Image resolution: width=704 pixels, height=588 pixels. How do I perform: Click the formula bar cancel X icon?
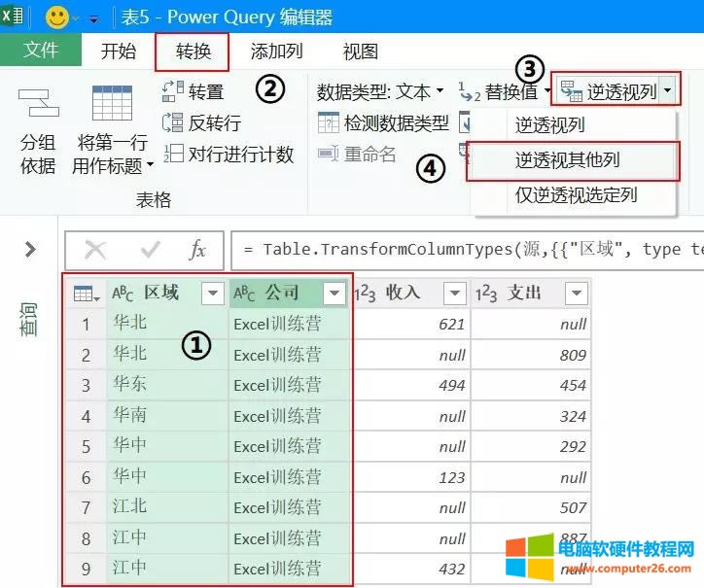click(x=95, y=250)
